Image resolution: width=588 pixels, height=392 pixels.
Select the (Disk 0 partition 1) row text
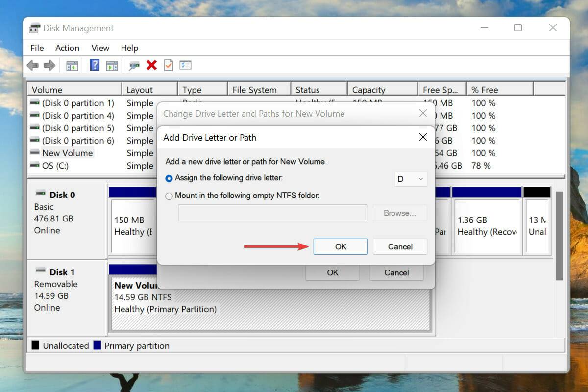78,103
